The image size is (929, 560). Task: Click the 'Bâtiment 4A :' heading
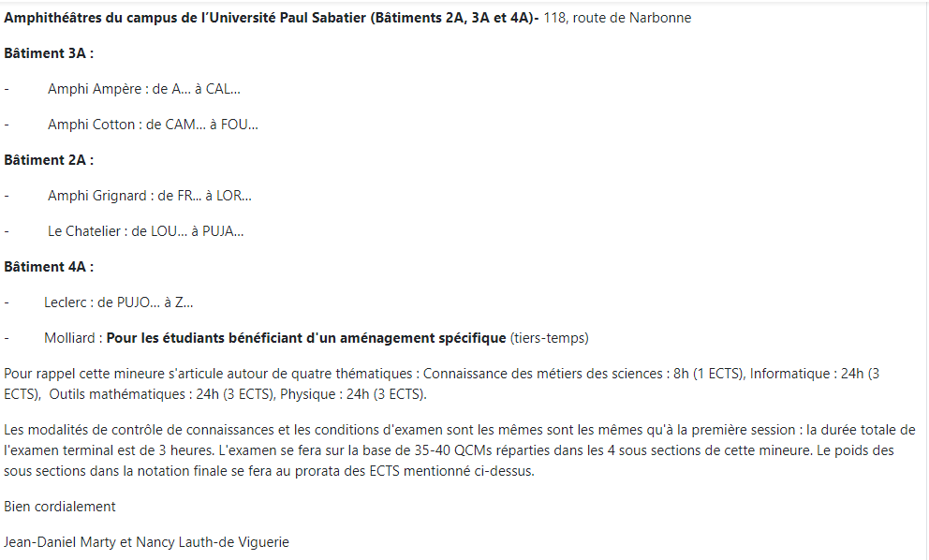(49, 267)
